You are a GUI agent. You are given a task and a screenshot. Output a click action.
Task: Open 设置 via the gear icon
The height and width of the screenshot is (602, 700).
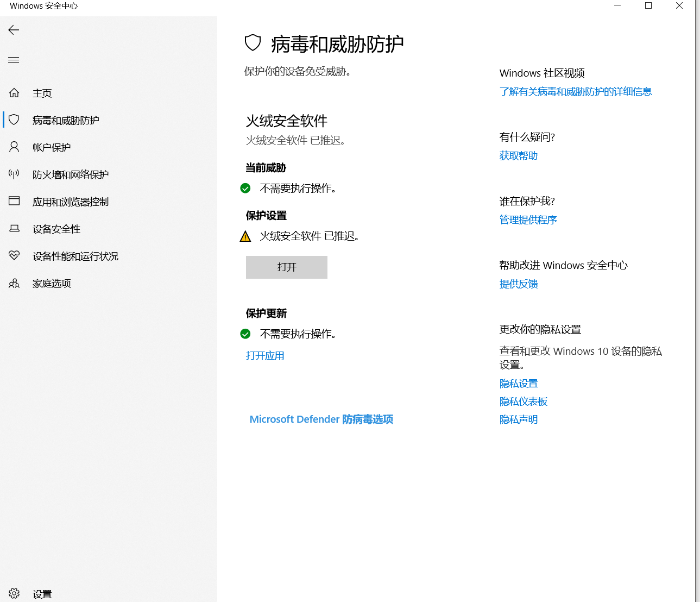14,593
